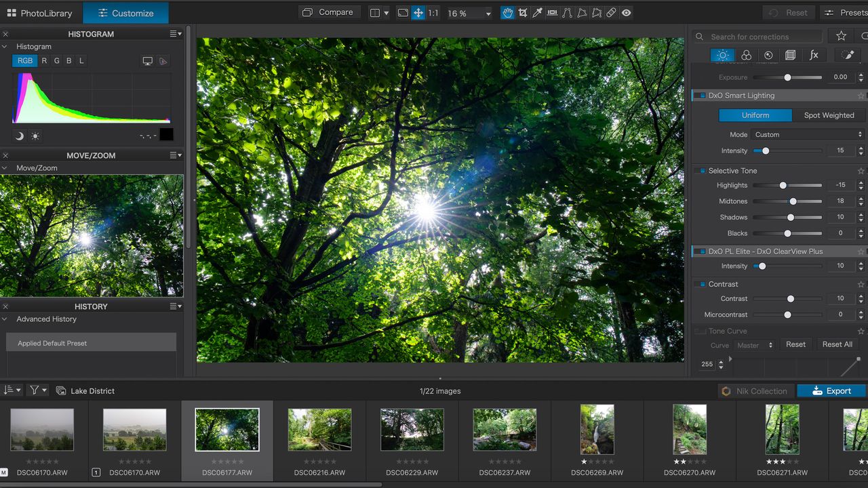The image size is (868, 488).
Task: Open the fx effects tab icon
Action: [814, 56]
